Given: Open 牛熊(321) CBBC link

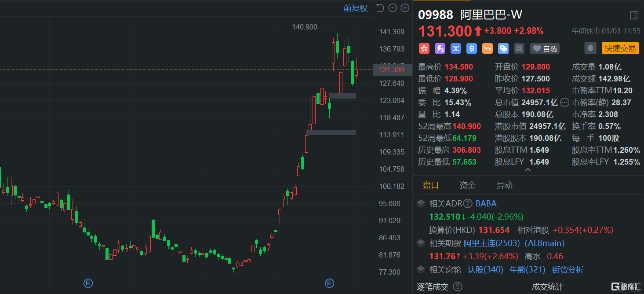Looking at the screenshot, I should [527, 269].
